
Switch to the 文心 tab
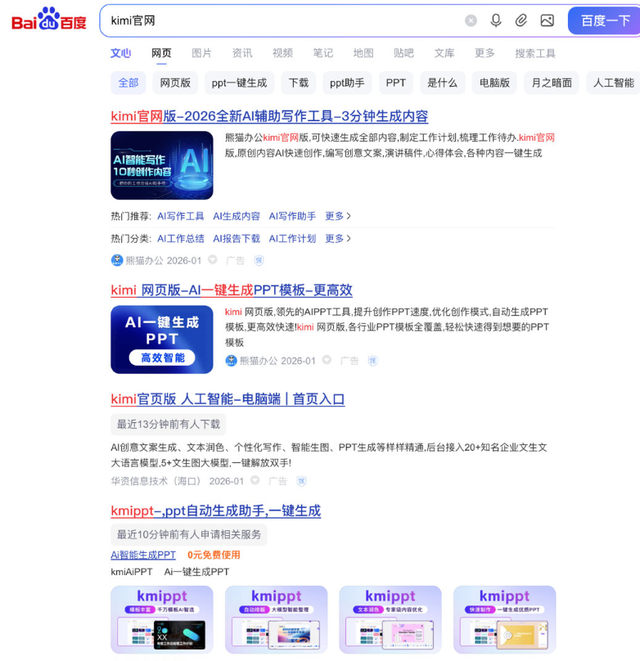[x=121, y=53]
